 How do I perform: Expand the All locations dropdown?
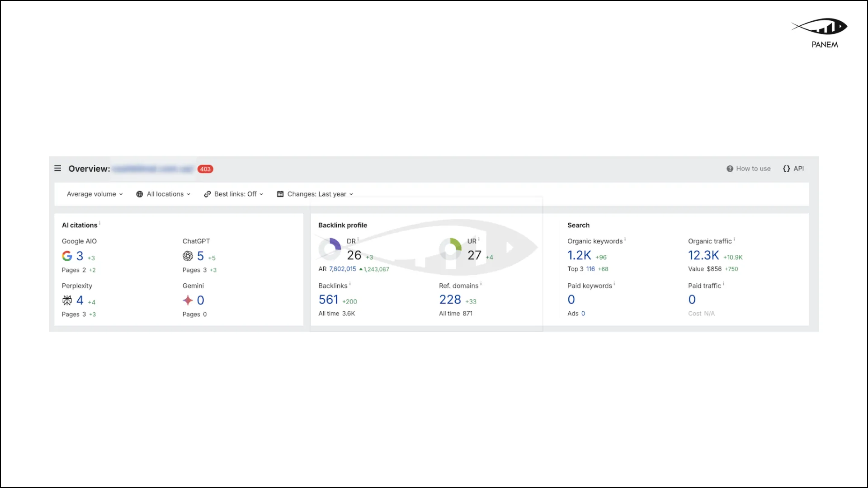[x=163, y=194]
